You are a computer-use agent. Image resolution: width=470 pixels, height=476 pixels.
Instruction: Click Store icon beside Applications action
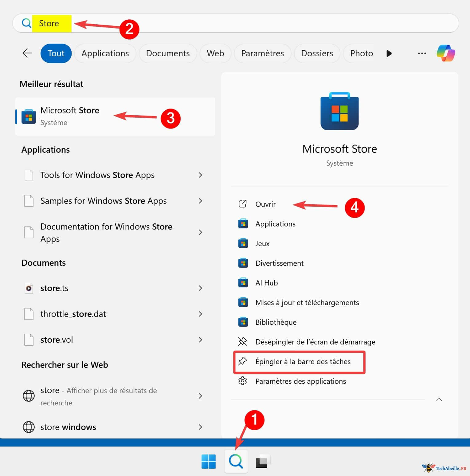click(243, 224)
